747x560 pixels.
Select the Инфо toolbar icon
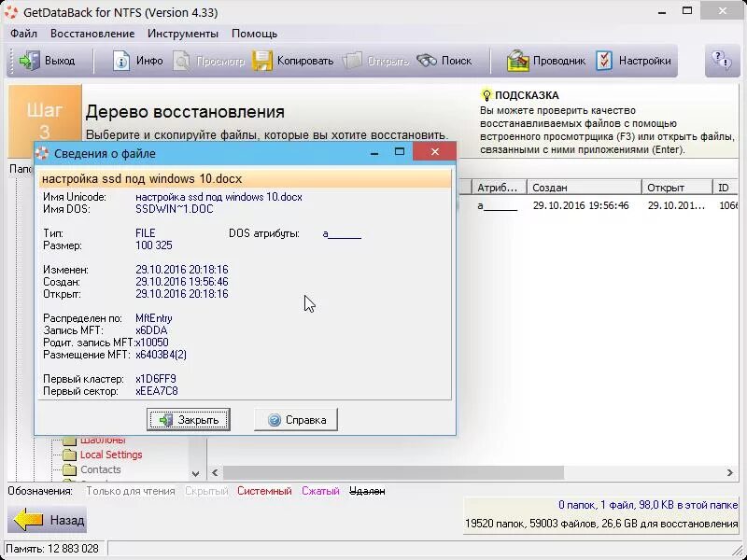click(x=122, y=60)
